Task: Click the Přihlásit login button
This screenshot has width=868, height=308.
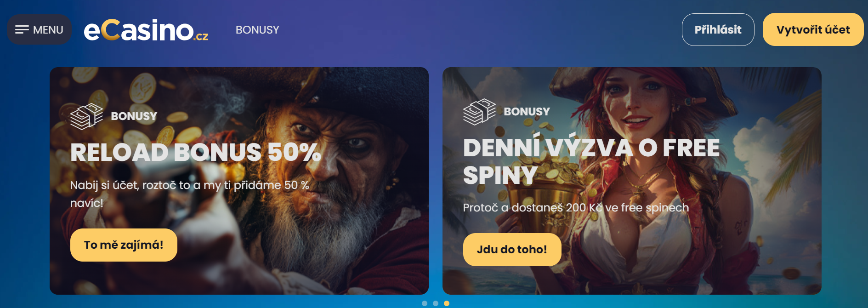Action: [x=718, y=29]
